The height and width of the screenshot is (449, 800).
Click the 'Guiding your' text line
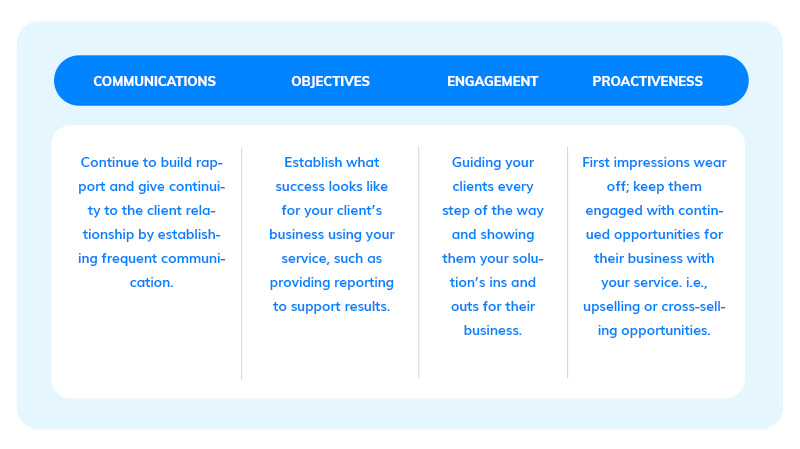coord(493,162)
